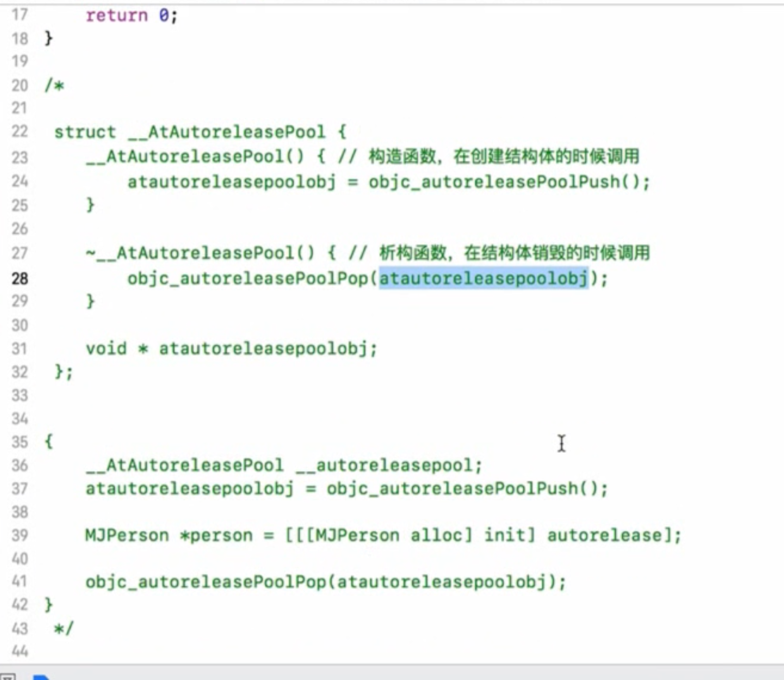The image size is (784, 680).
Task: Click the autorelease message on line 39
Action: [x=605, y=535]
